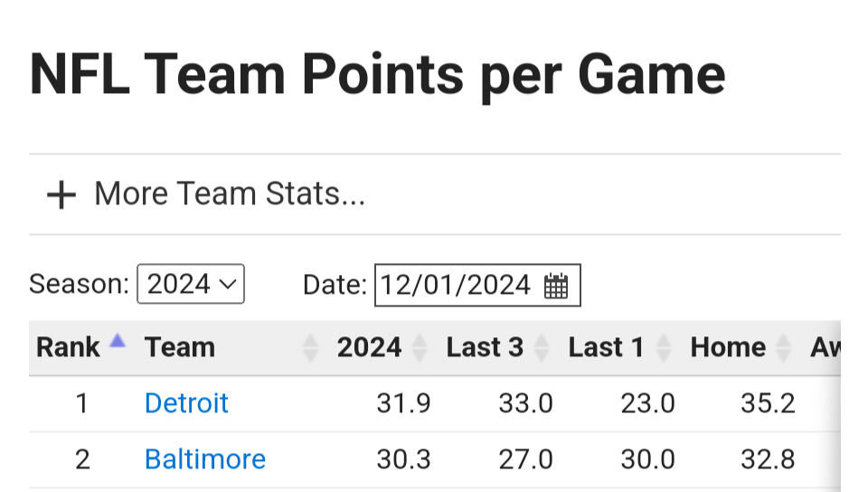Sort by the Home column header
The image size is (868, 492).
pyautogui.click(x=728, y=347)
